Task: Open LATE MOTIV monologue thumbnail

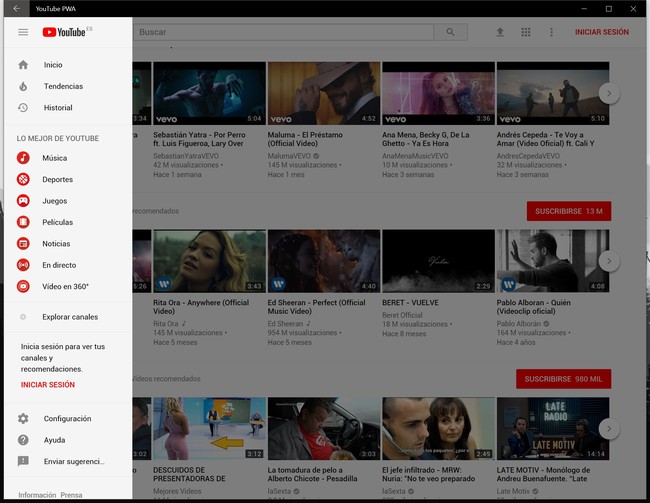Action: (553, 429)
